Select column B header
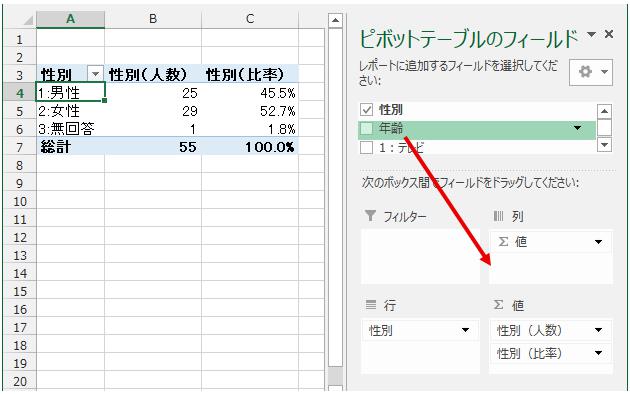This screenshot has width=630, height=394. pos(153,19)
